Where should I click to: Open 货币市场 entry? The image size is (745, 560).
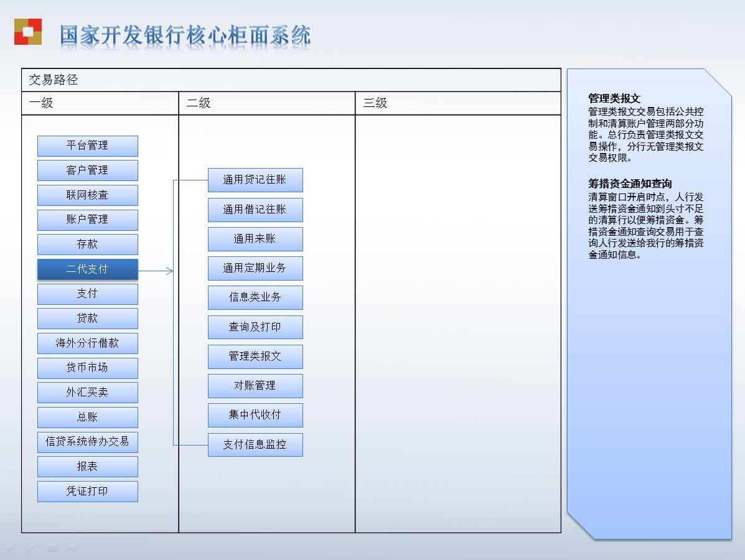[87, 368]
